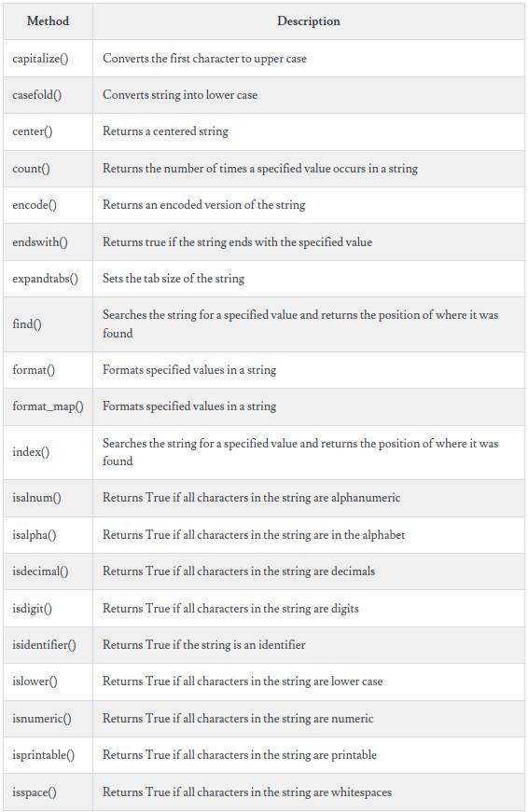
Task: Click the Method column header
Action: click(48, 21)
